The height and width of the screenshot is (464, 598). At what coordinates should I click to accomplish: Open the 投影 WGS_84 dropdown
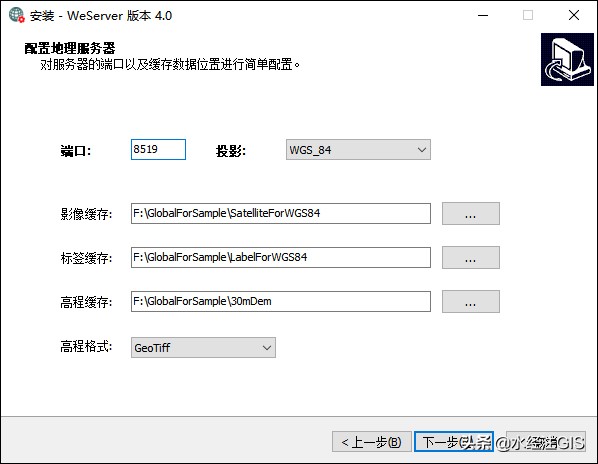coord(358,150)
